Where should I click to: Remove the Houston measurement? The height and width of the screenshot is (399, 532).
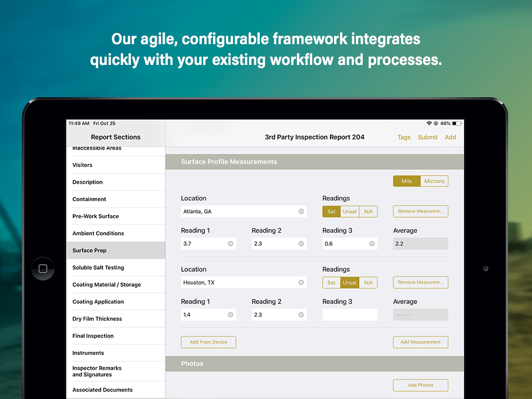[x=420, y=282]
